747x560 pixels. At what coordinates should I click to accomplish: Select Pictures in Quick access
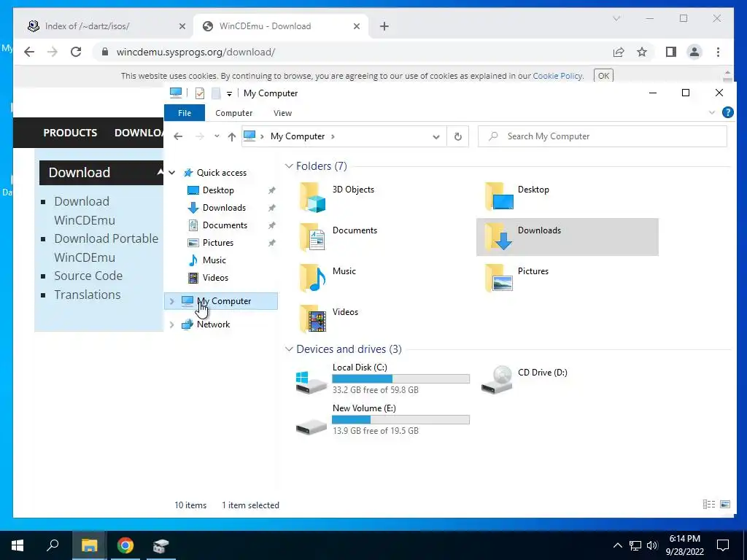coord(217,243)
